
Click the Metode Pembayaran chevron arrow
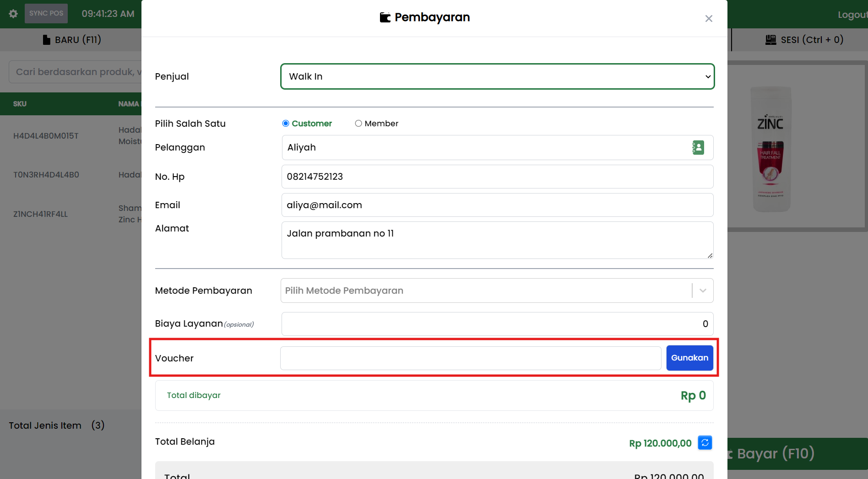(x=703, y=291)
